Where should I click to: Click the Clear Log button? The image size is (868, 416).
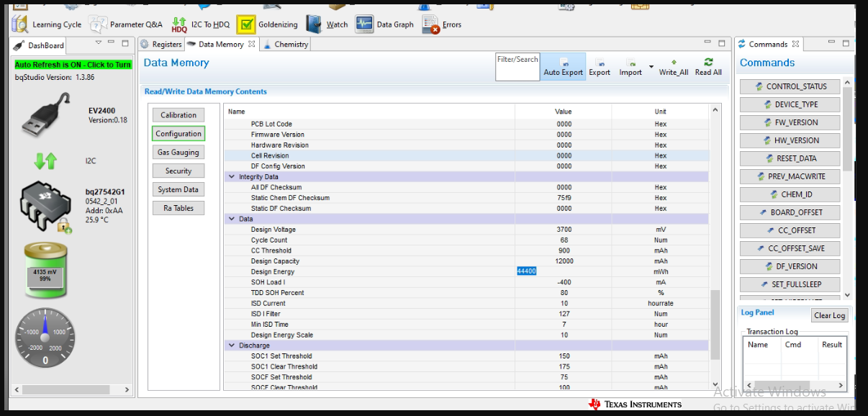[x=829, y=315]
